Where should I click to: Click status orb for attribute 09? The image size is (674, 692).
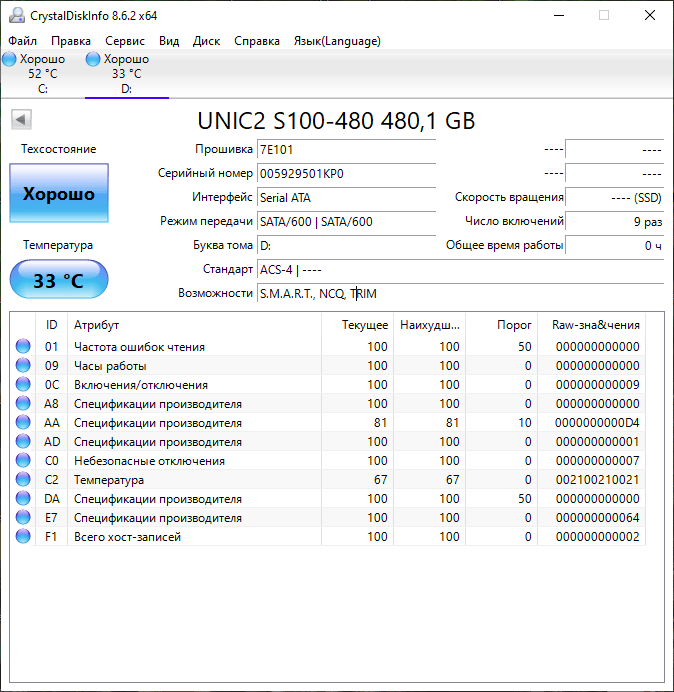23,365
